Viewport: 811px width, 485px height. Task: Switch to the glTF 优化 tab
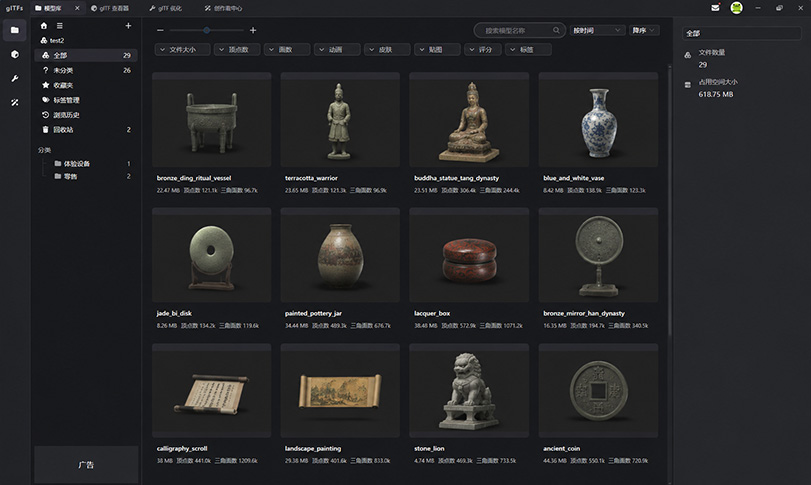[x=166, y=8]
